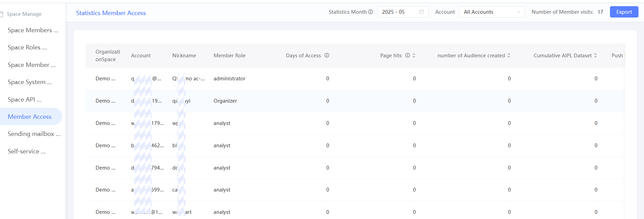Open Sending mailbox settings
The width and height of the screenshot is (644, 219).
tap(34, 134)
